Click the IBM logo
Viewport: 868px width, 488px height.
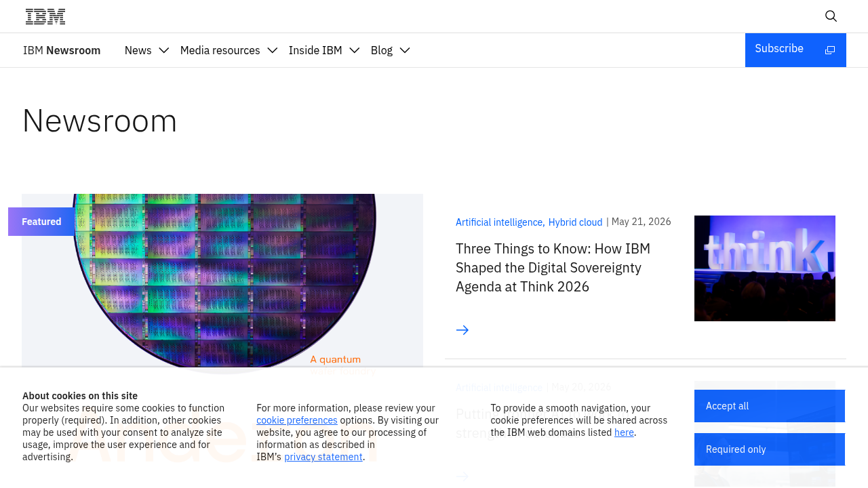click(45, 16)
